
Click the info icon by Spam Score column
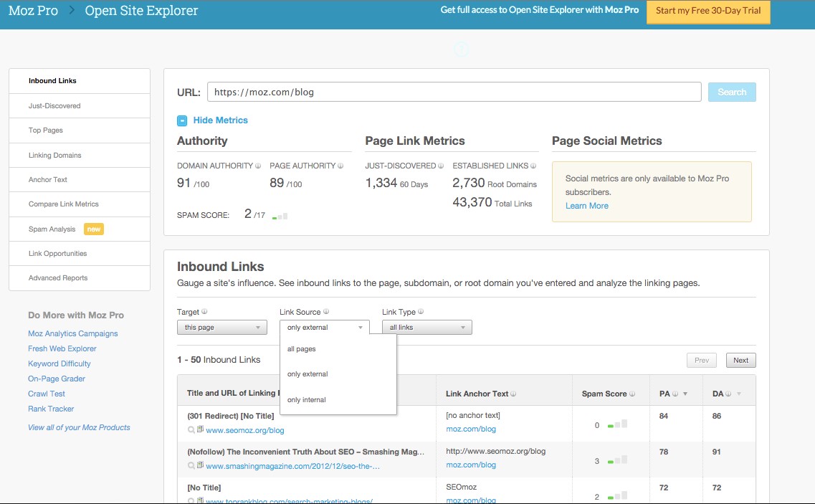pyautogui.click(x=632, y=394)
